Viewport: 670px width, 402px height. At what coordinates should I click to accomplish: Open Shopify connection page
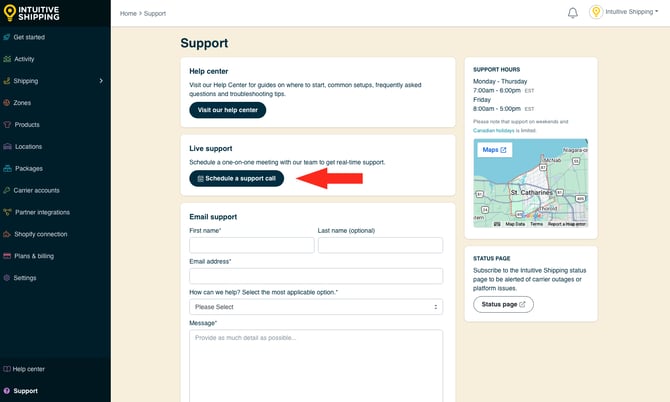(x=41, y=234)
